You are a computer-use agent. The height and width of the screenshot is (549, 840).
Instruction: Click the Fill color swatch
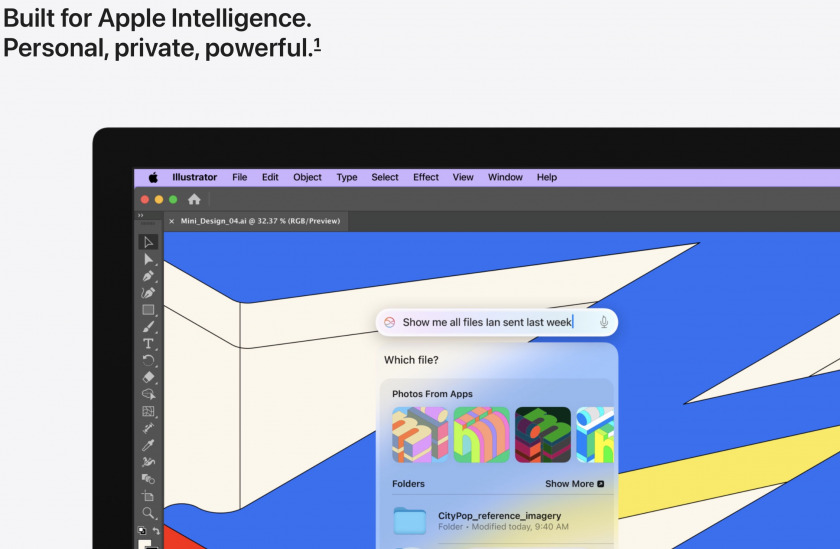(145, 544)
